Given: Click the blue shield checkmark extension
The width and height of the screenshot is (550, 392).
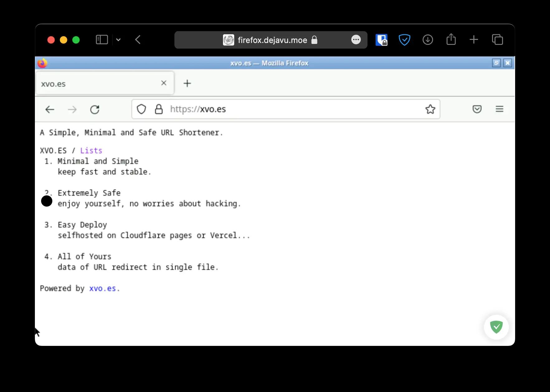Looking at the screenshot, I should click(x=404, y=40).
